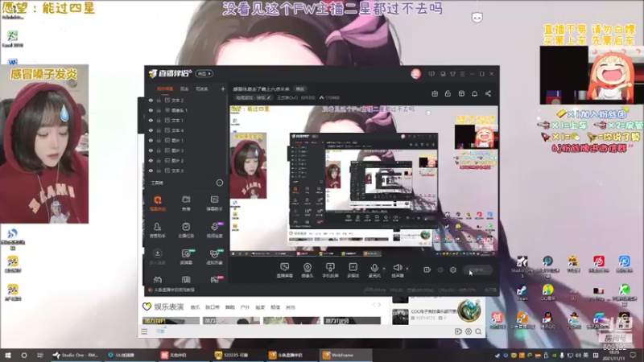Mute the 扬声器 speaker
The image size is (644, 362).
tap(398, 270)
